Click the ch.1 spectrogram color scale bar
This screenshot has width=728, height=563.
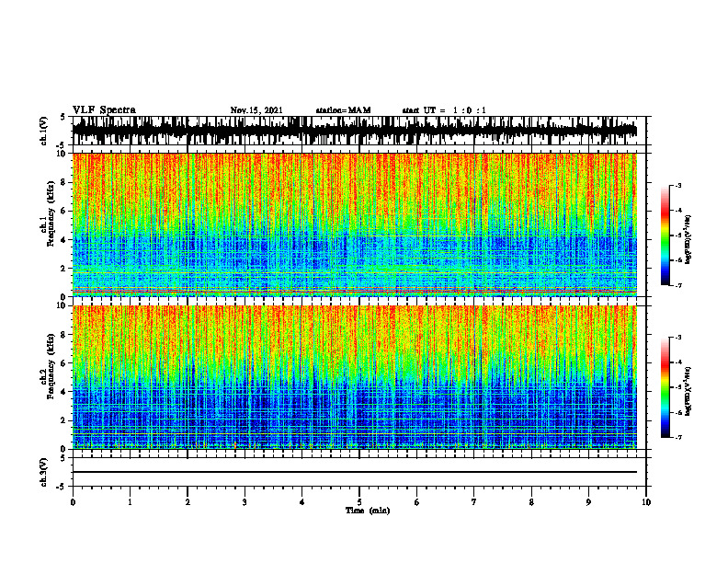pos(665,236)
